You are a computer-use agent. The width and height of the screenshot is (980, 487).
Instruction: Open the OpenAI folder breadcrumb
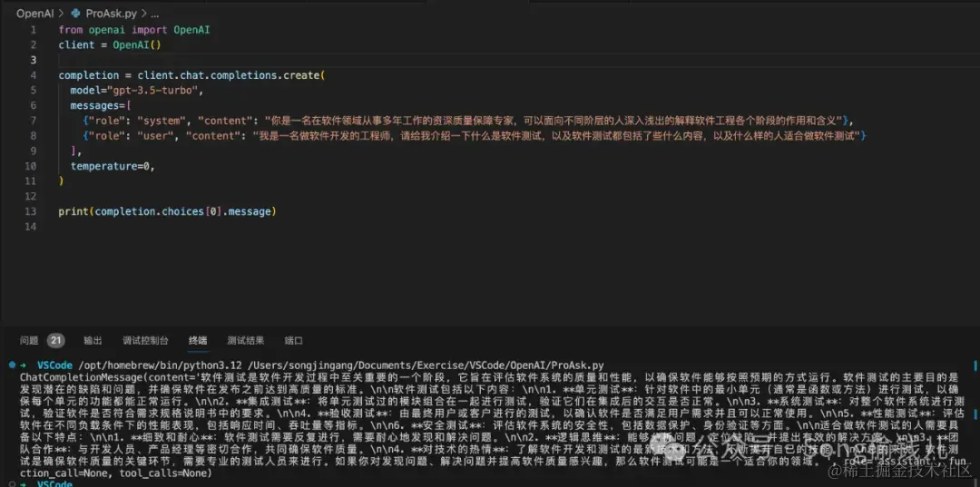[x=35, y=13]
